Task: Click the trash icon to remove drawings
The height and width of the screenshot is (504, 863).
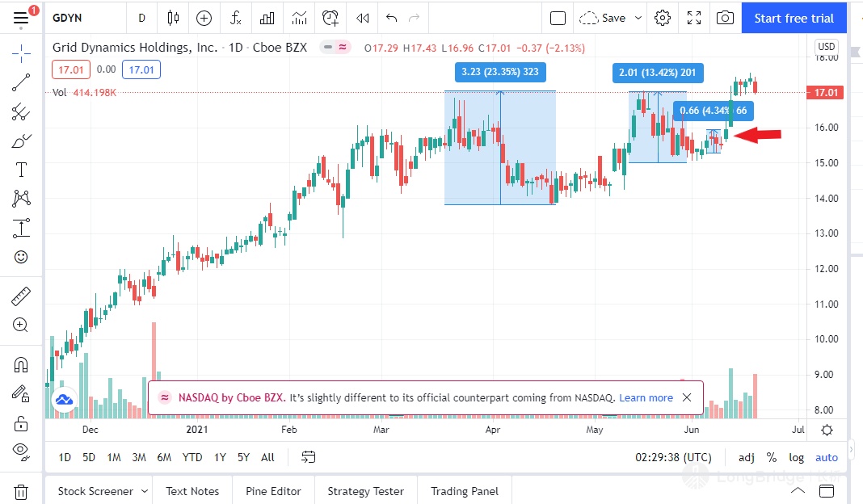Action: tap(21, 491)
